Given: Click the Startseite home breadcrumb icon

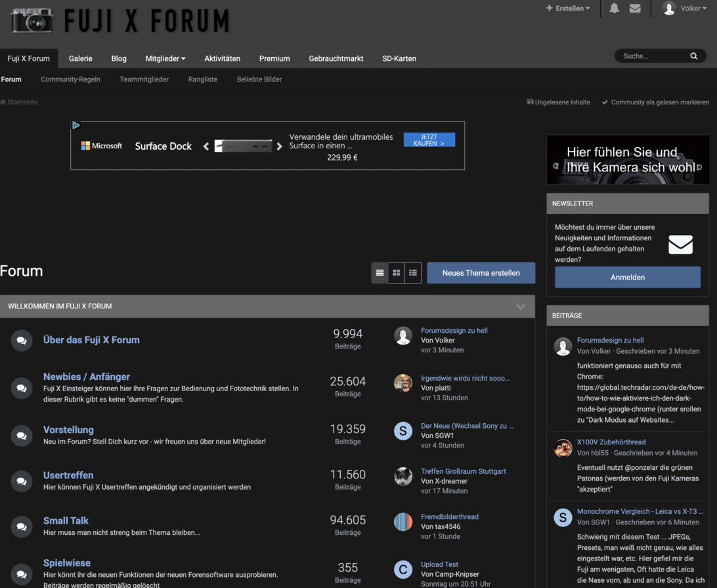Looking at the screenshot, I should (3, 102).
